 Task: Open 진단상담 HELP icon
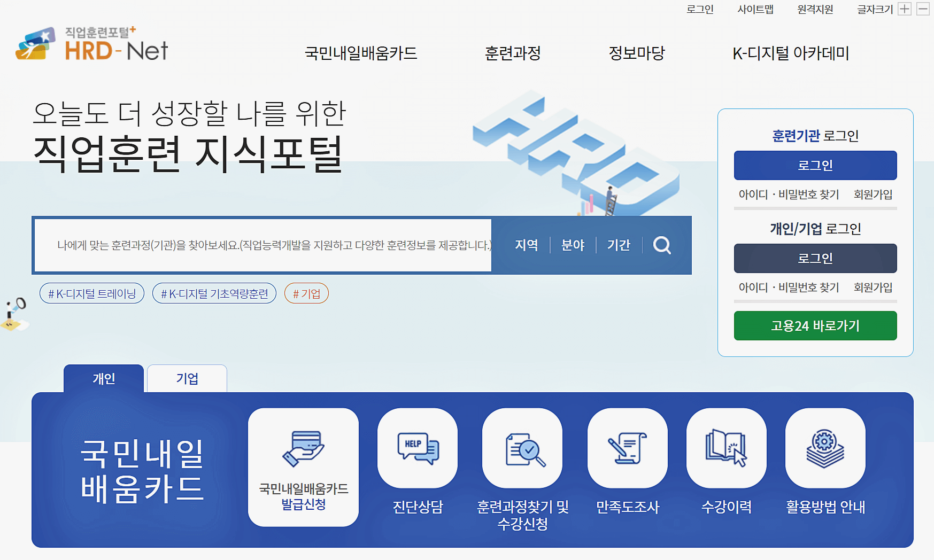click(x=418, y=448)
